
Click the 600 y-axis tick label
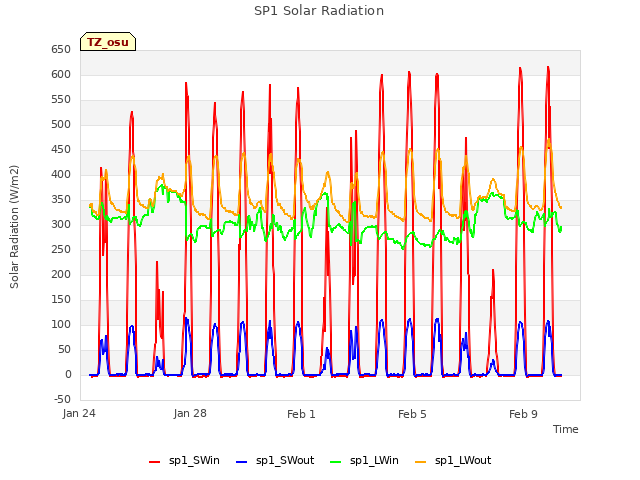(x=61, y=74)
